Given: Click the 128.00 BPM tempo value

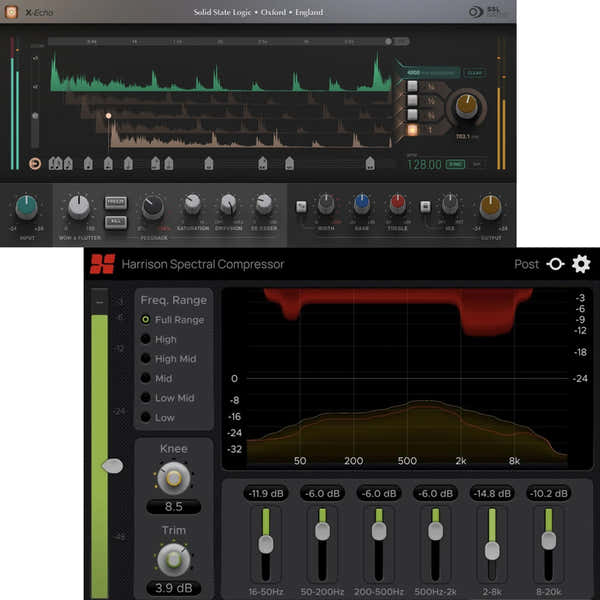Looking at the screenshot, I should pos(424,165).
